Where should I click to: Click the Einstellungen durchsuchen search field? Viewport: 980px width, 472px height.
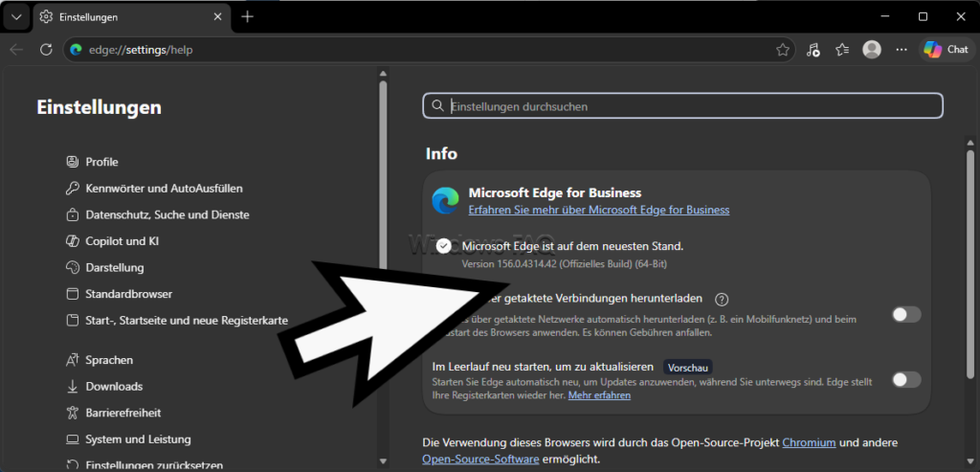point(682,106)
